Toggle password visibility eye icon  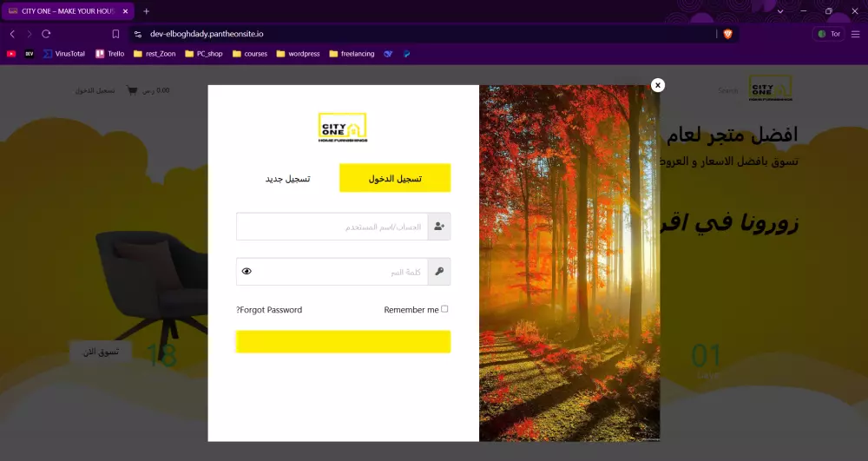(x=247, y=271)
